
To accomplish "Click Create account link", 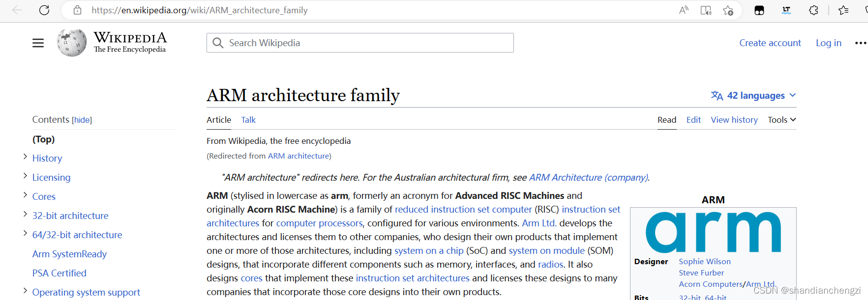I will (x=770, y=43).
